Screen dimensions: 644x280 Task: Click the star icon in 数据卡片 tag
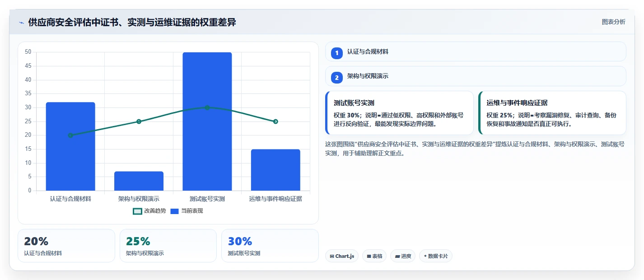(425, 256)
